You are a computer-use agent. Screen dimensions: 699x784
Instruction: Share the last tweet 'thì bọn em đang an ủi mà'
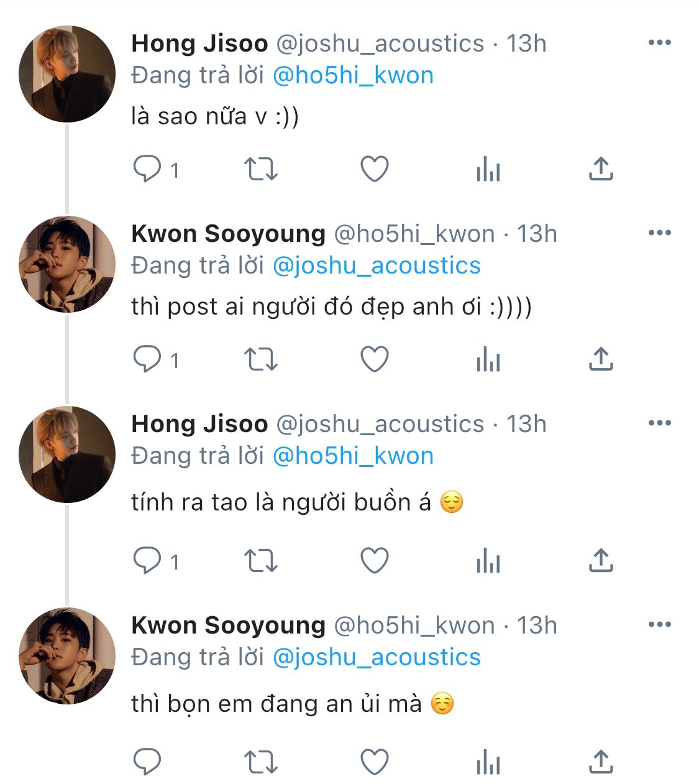pos(601,763)
